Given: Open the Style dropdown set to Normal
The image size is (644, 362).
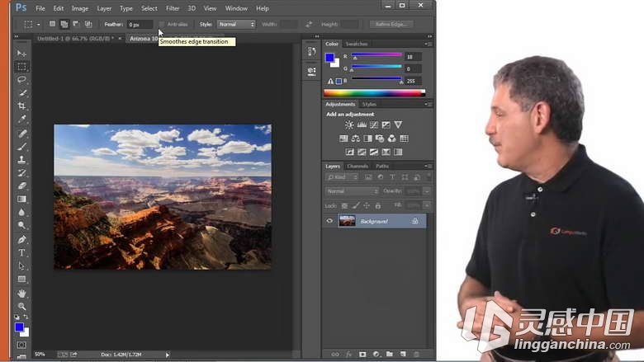Looking at the screenshot, I should [x=236, y=24].
